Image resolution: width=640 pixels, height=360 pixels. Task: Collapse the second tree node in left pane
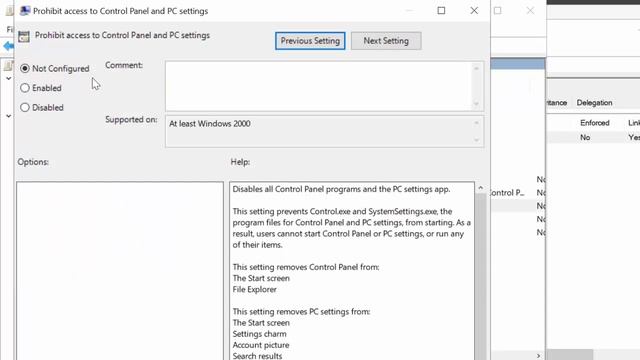(9, 116)
